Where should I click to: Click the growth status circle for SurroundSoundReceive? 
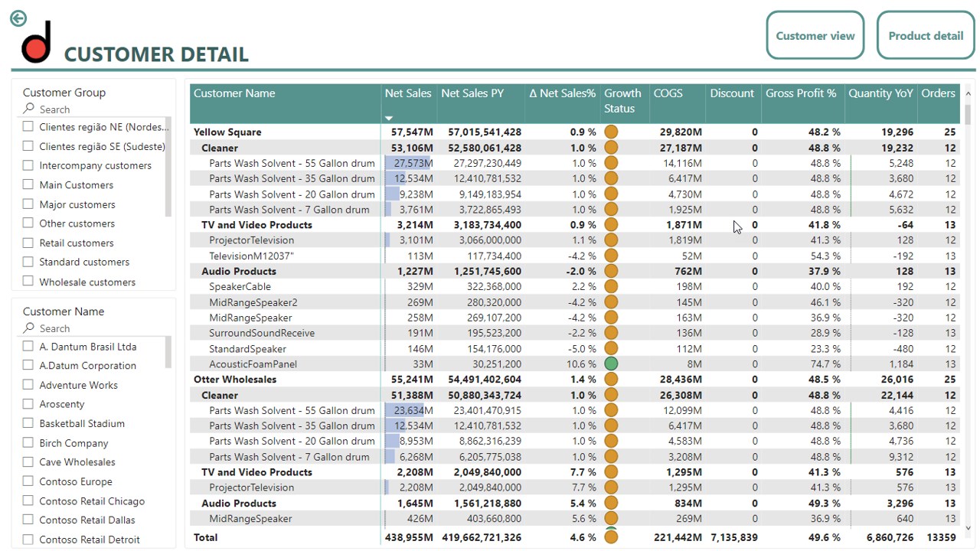611,333
